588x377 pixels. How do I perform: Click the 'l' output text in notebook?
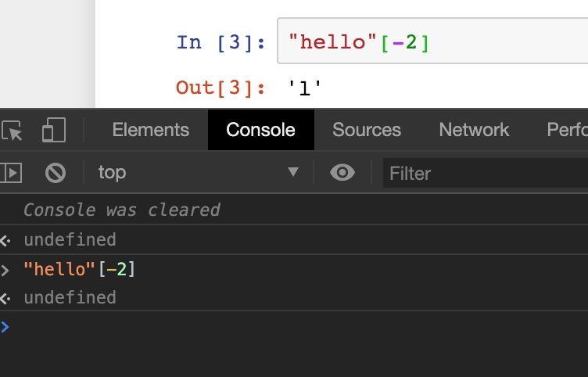[x=305, y=88]
